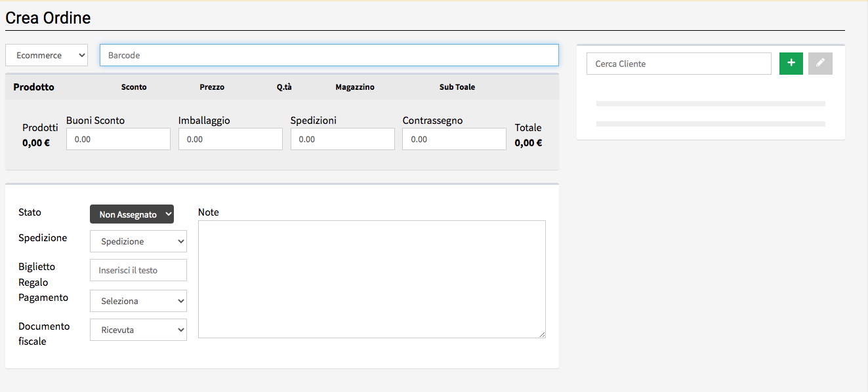The height and width of the screenshot is (392, 868).
Task: Expand the Spedizione shipping dropdown
Action: [x=138, y=241]
